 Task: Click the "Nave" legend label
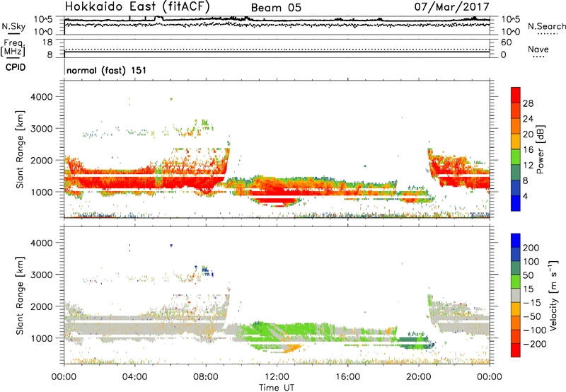(538, 49)
